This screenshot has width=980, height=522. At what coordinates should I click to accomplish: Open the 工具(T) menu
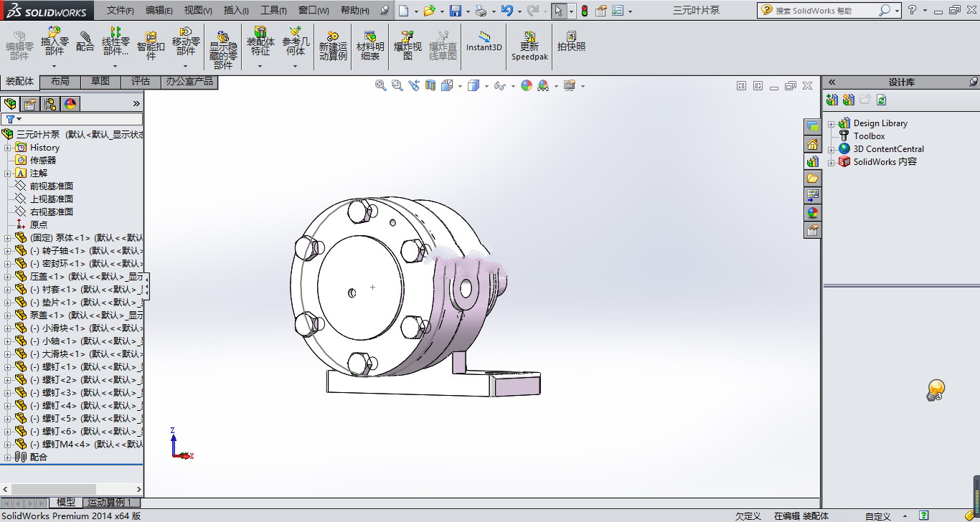click(273, 11)
